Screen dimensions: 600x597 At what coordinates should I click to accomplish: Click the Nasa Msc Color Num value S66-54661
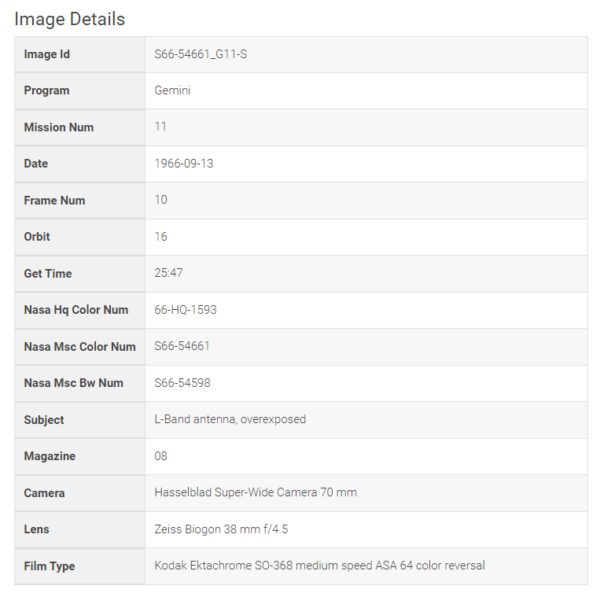coord(182,346)
